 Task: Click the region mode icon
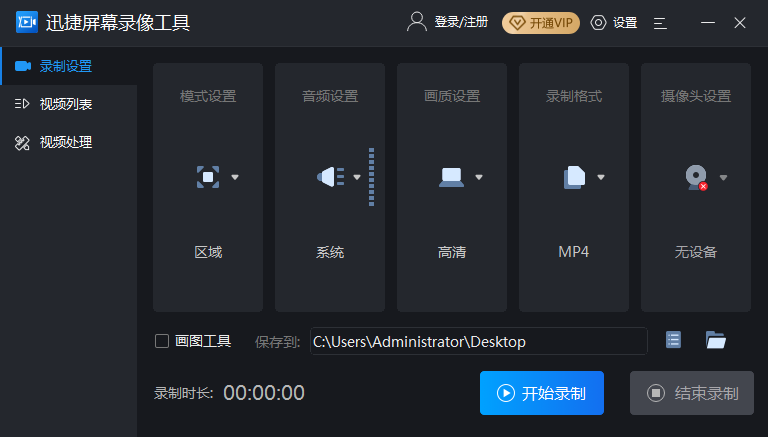[207, 177]
